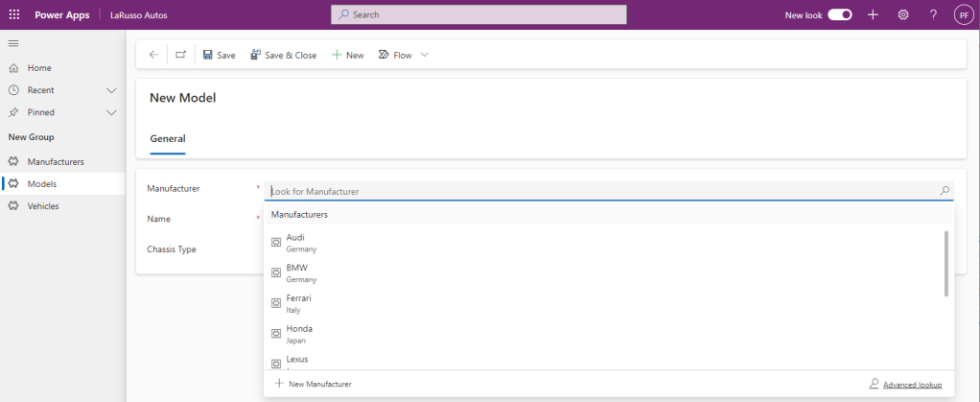Click the magnifier in Manufacturer lookup
Screen dimensions: 980x402
(x=945, y=191)
